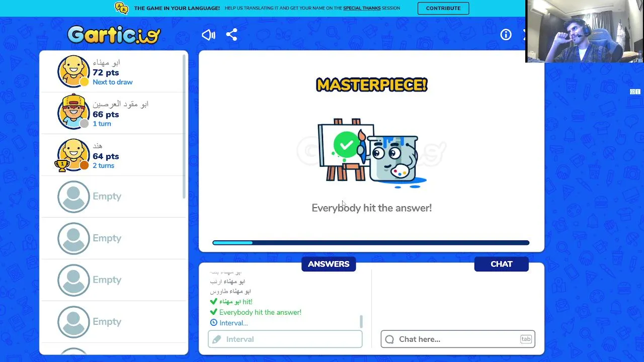This screenshot has height=362, width=644.
Task: Click the 1 turn label
Action: (102, 124)
